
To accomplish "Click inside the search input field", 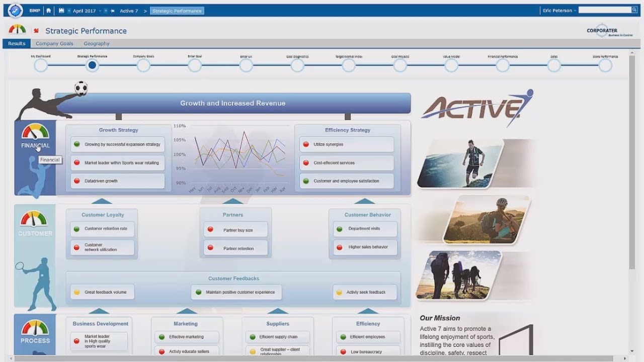I will (605, 10).
